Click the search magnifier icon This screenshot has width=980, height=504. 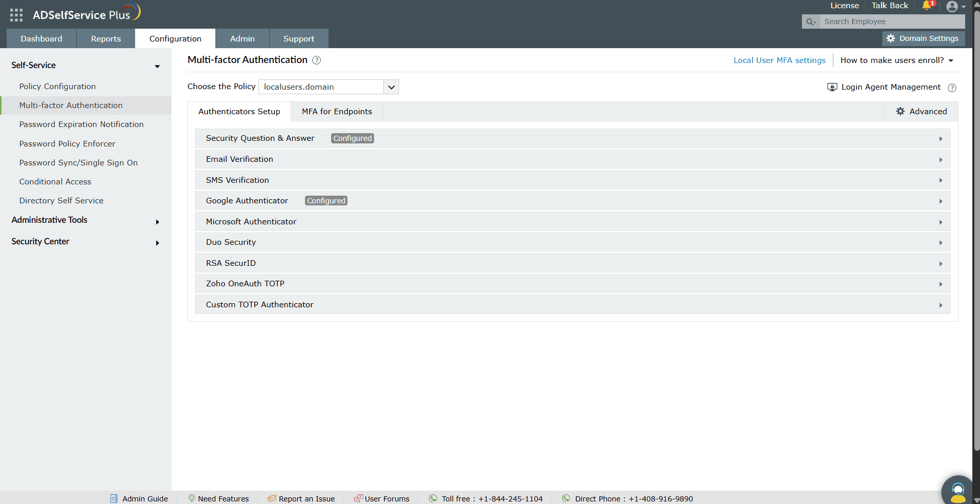click(x=811, y=22)
